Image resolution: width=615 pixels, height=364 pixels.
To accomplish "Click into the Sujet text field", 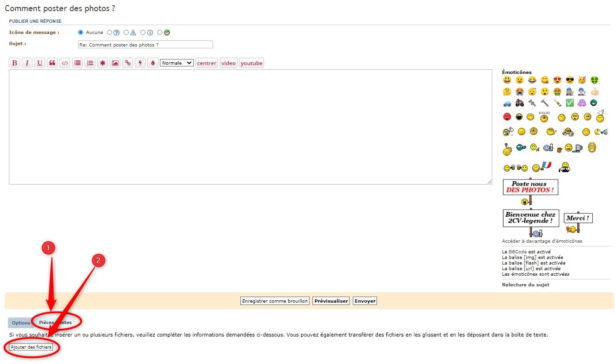I will tap(145, 45).
